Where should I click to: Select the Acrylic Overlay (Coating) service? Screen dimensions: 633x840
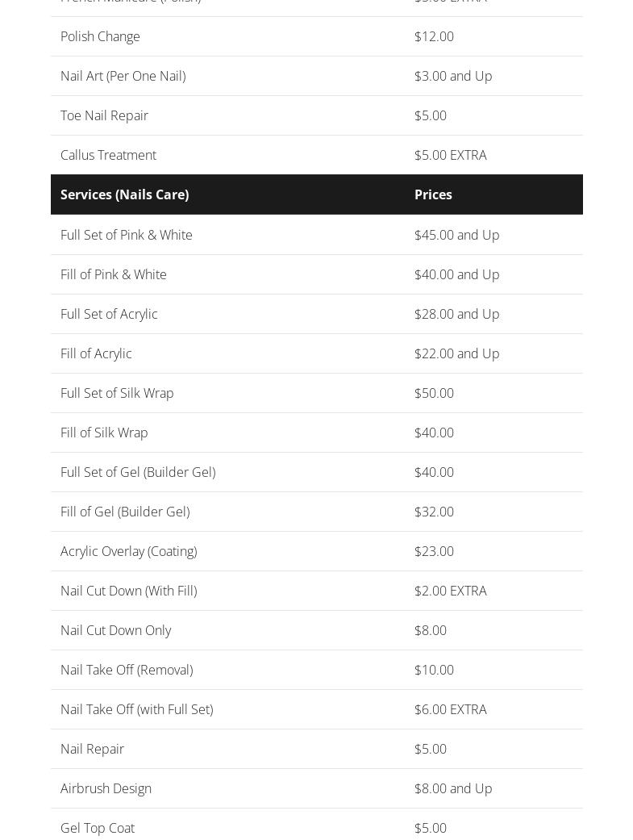[128, 551]
